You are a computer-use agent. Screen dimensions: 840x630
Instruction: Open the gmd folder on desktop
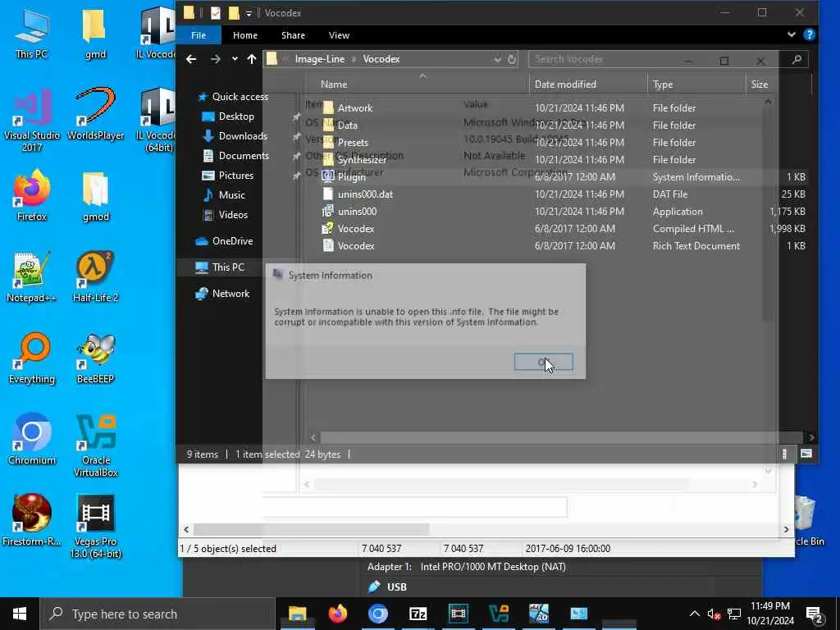point(95,33)
